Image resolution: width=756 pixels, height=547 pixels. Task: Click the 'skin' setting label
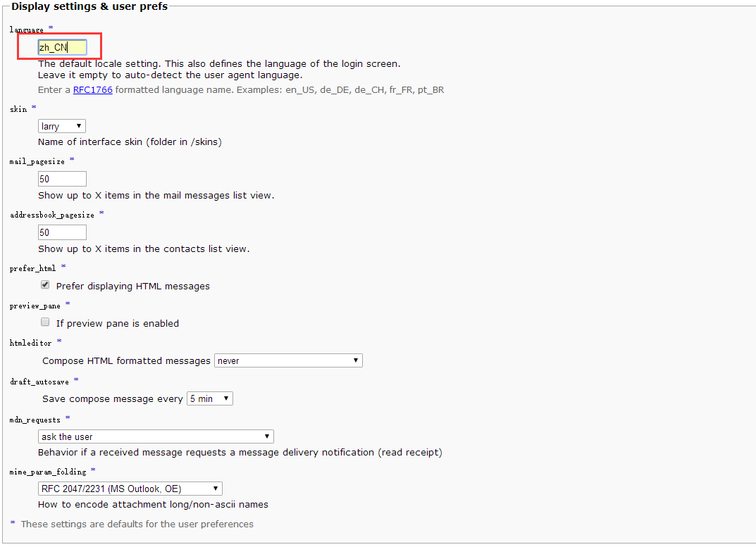18,109
